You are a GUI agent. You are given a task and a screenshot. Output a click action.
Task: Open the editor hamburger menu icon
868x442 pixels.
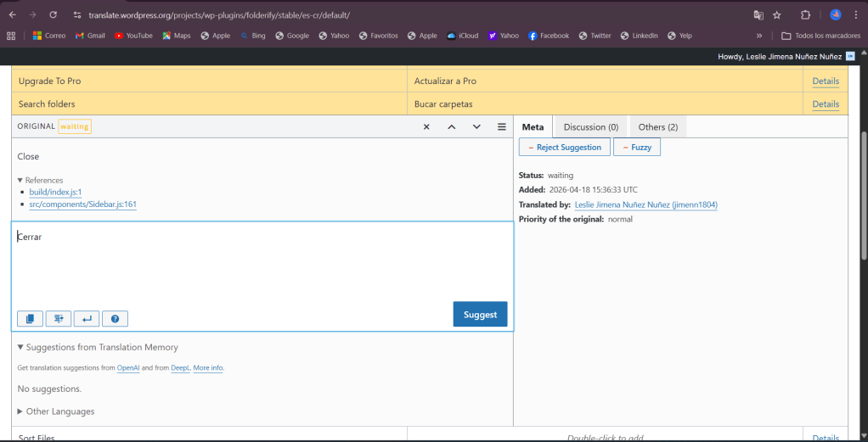pos(502,126)
